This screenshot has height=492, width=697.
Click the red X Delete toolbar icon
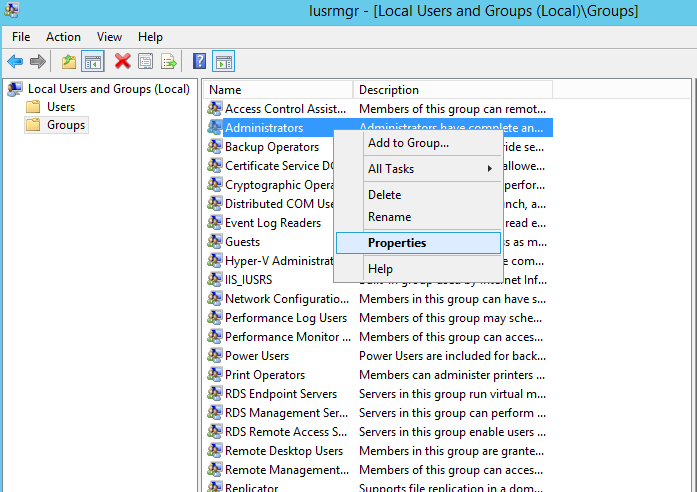click(x=123, y=61)
